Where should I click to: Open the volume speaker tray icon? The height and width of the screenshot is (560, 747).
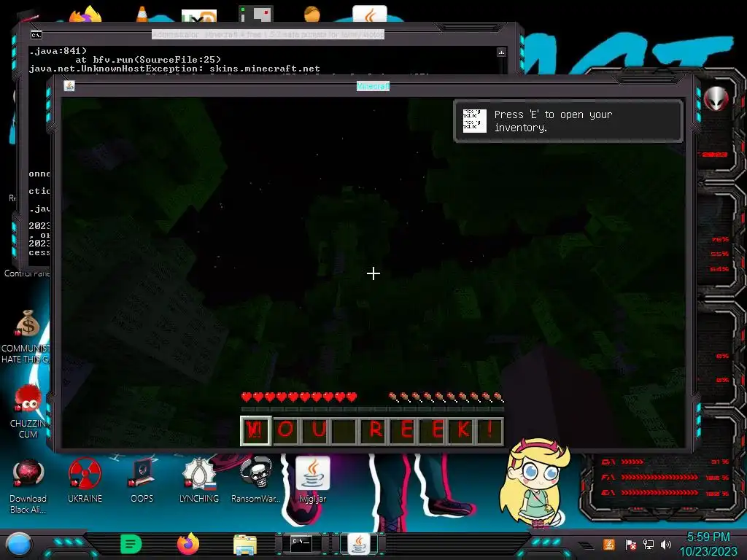666,544
